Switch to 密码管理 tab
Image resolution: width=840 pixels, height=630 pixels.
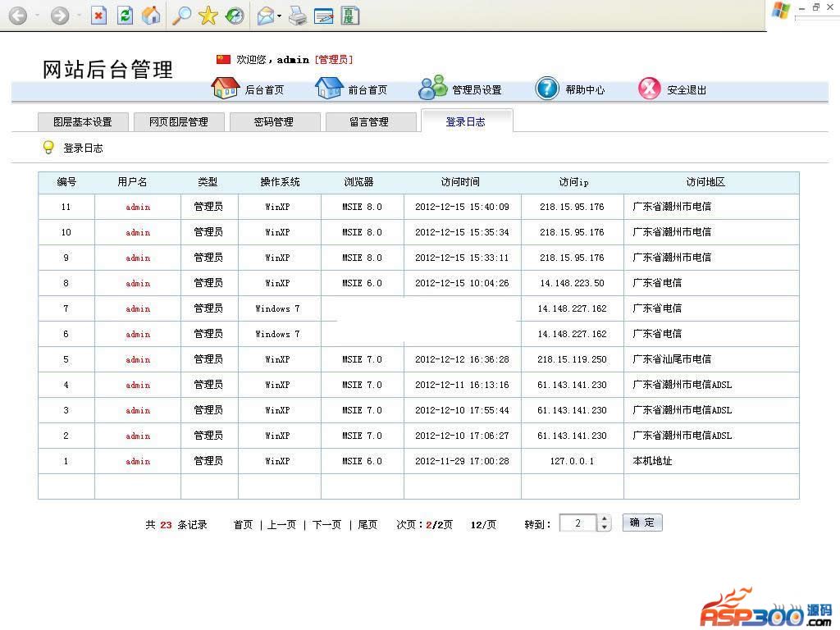tap(274, 122)
